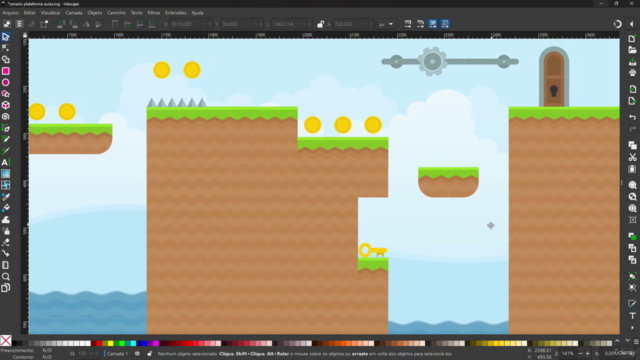
Task: Select the Selector arrow tool
Action: click(5, 37)
